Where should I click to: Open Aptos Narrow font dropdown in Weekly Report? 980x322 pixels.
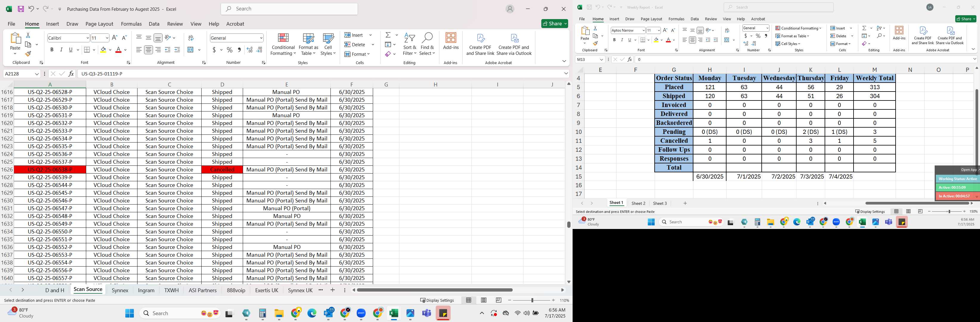click(643, 30)
